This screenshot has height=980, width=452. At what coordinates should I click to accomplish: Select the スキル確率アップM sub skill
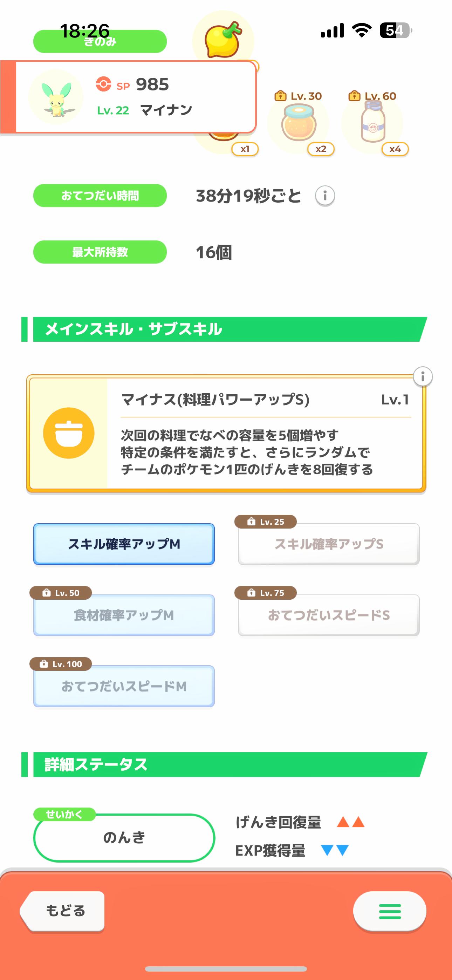pyautogui.click(x=124, y=544)
